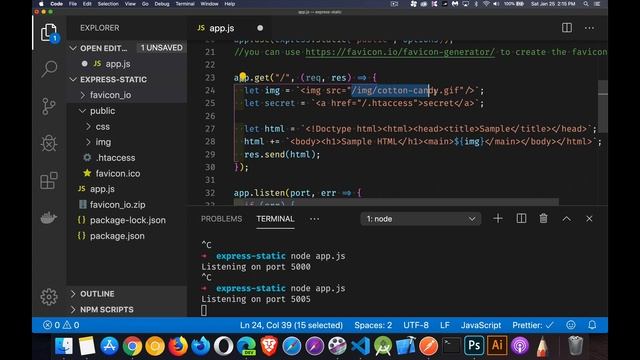Open the terminal selector dropdown '1: node'
This screenshot has height=360, width=640.
[x=420, y=219]
